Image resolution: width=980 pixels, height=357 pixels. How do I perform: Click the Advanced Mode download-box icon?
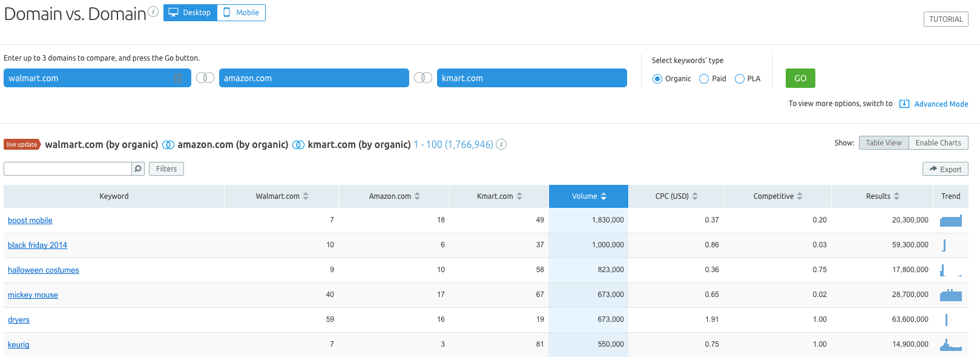point(904,104)
